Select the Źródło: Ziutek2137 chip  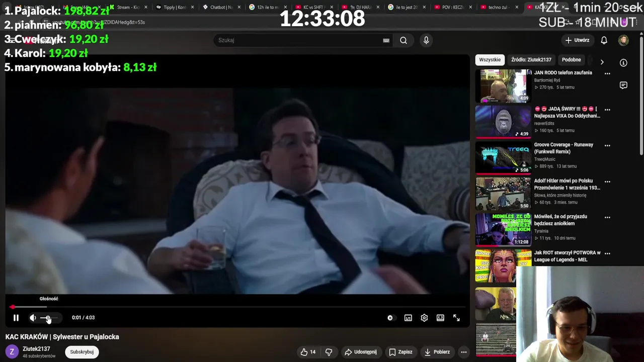pyautogui.click(x=531, y=60)
